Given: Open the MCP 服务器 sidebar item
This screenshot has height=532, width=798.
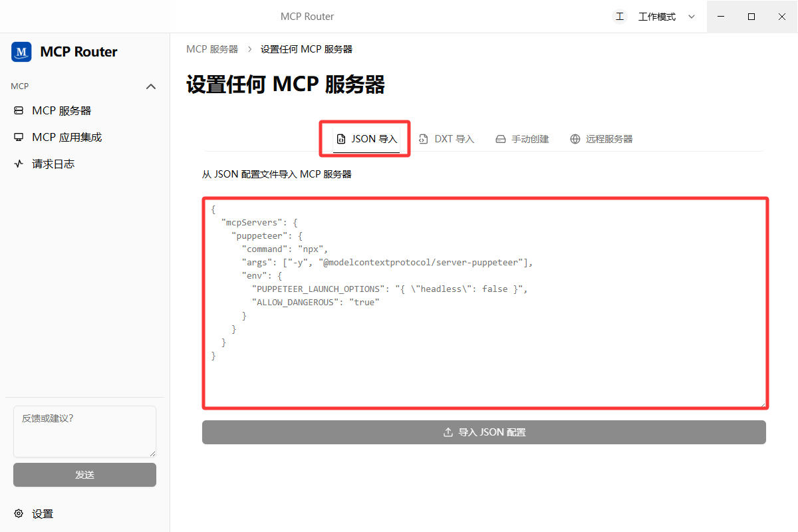Looking at the screenshot, I should [x=84, y=111].
